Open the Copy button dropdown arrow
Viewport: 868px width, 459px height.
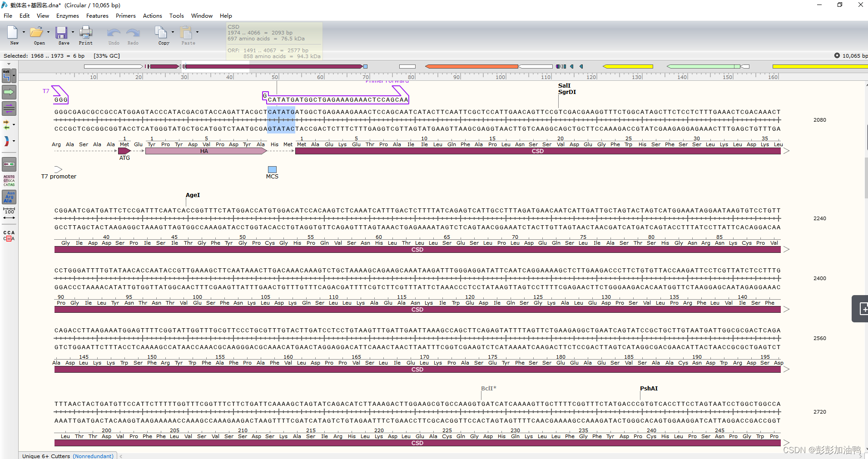point(173,32)
